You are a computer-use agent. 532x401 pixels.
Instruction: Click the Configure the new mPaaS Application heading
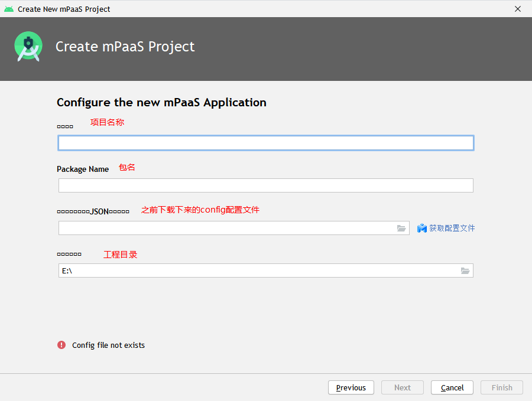click(x=161, y=102)
